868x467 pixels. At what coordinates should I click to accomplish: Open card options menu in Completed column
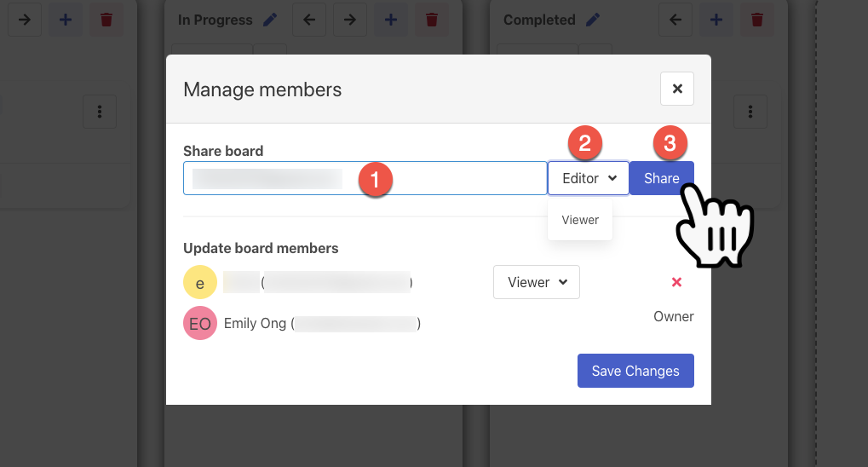point(750,112)
